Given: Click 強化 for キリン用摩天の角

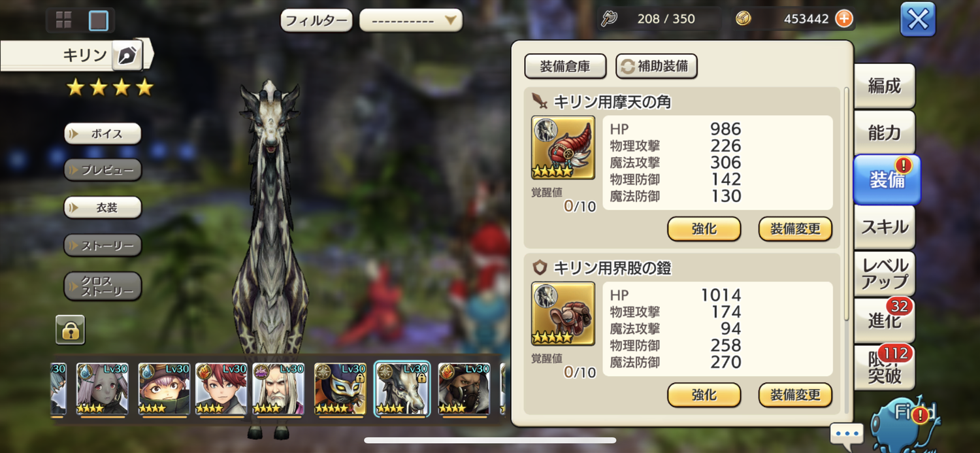Looking at the screenshot, I should [704, 229].
